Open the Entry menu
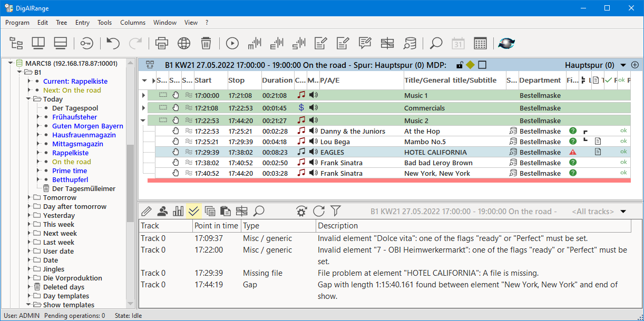The image size is (644, 321). click(x=82, y=23)
